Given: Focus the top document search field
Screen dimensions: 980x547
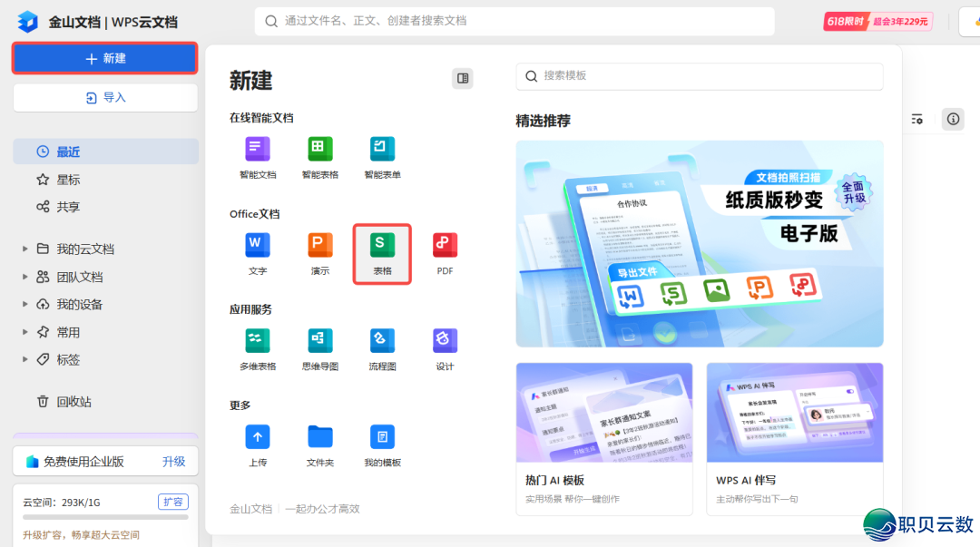Looking at the screenshot, I should (x=514, y=21).
